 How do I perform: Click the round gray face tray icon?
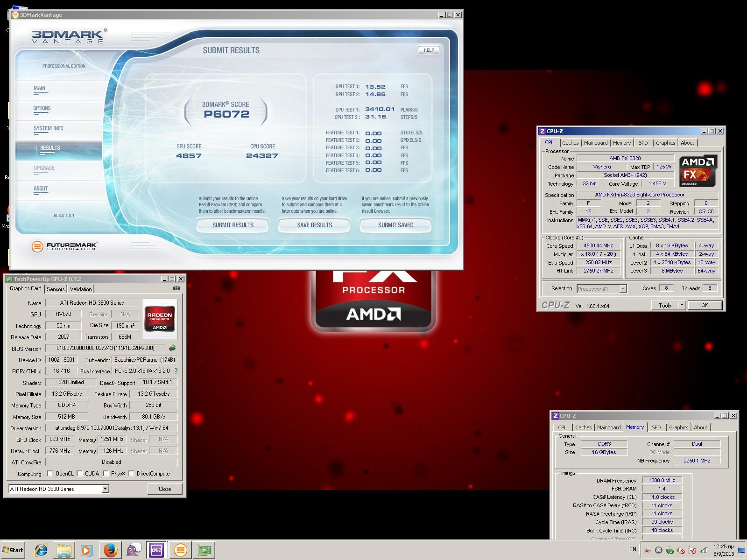click(659, 550)
